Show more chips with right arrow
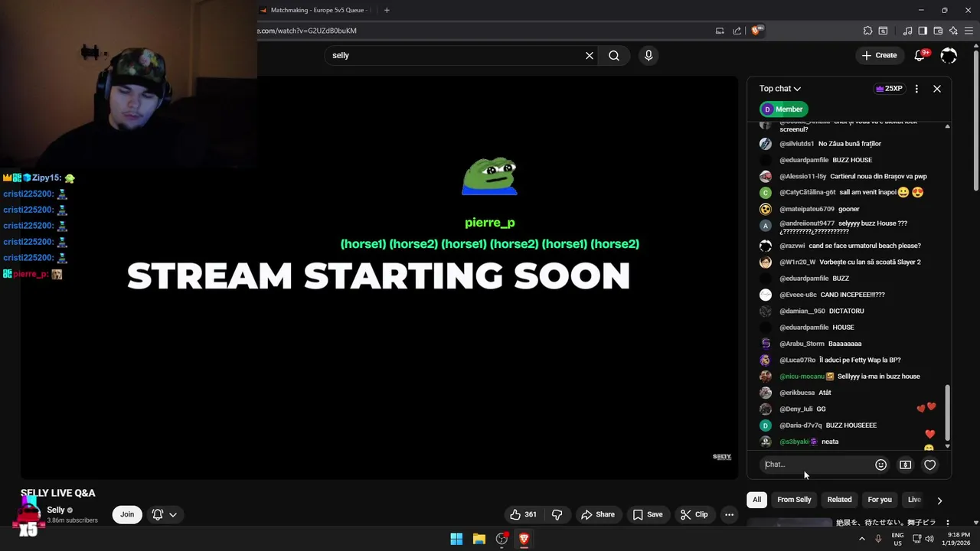Viewport: 980px width, 551px height. 939,500
